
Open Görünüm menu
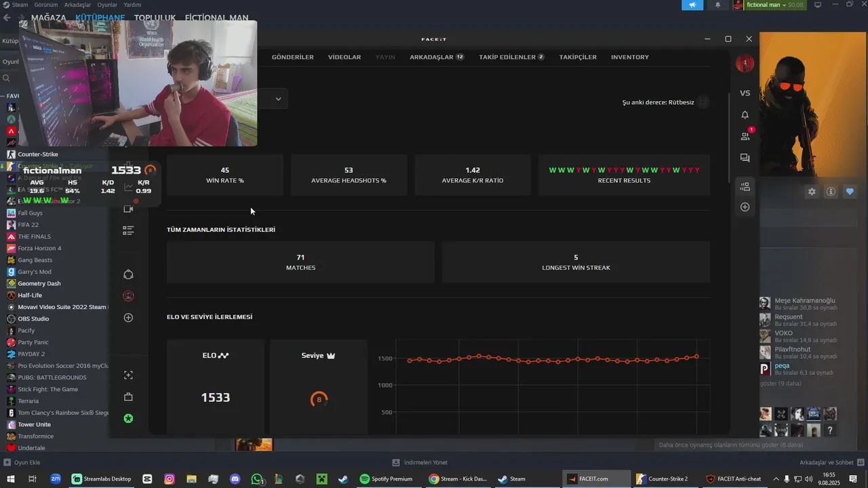click(46, 5)
